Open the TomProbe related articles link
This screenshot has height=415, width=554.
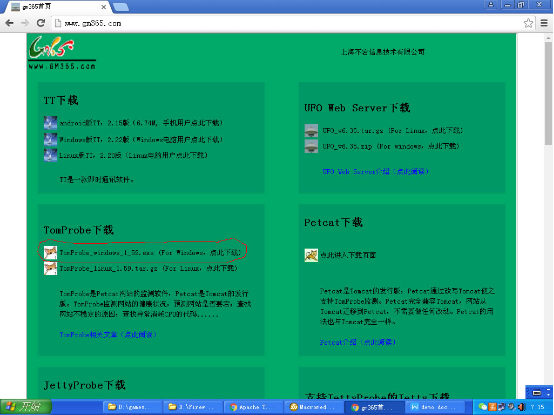click(x=108, y=334)
